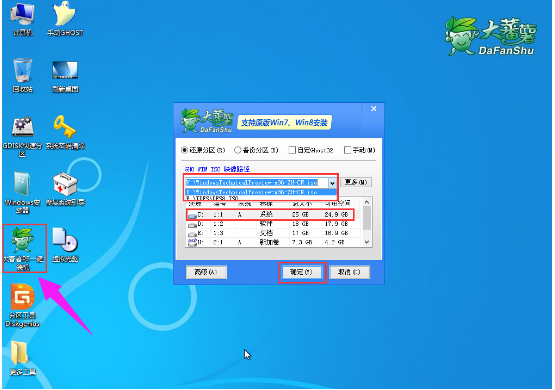Expand the image path dropdown arrow
The height and width of the screenshot is (390, 555).
[332, 183]
